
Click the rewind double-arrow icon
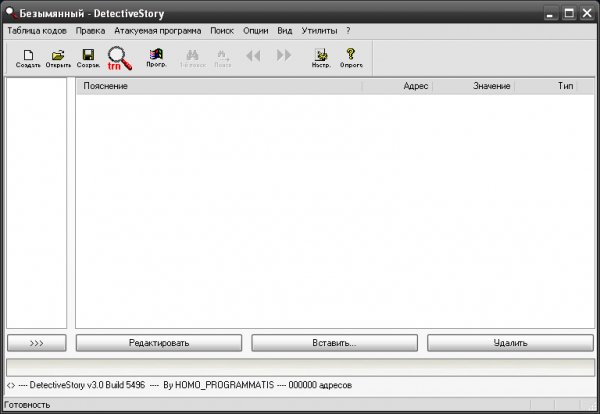(x=253, y=56)
